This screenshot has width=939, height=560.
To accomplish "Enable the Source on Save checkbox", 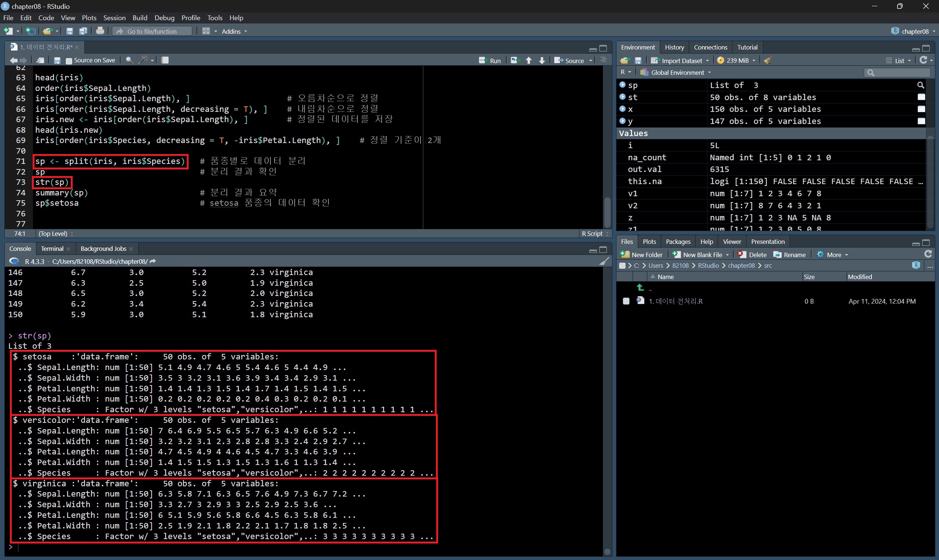I will (69, 61).
